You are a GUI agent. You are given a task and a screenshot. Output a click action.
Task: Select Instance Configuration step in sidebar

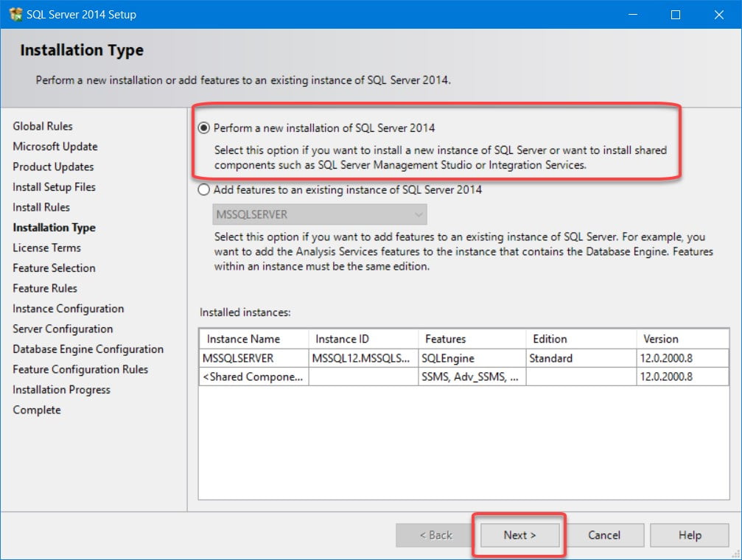click(x=68, y=309)
